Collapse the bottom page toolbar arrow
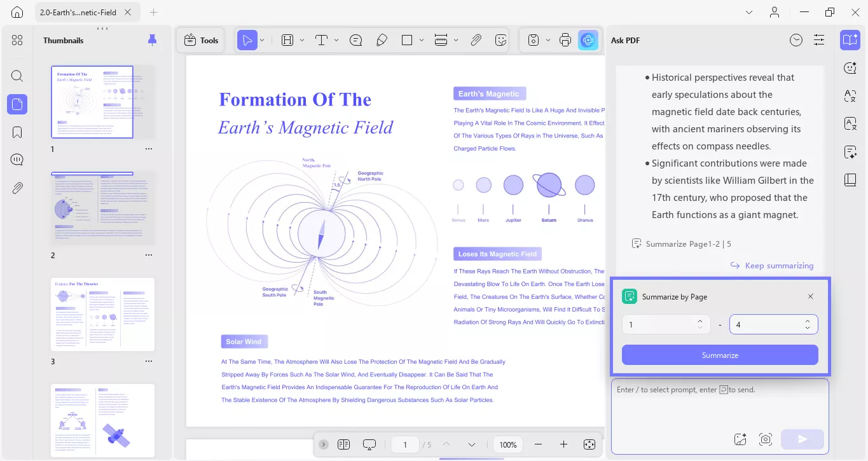Screen dimensions: 868x461 [324, 444]
